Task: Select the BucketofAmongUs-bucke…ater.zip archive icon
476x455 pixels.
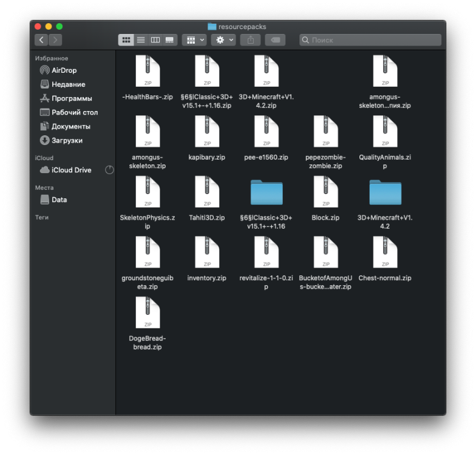Action: (325, 252)
